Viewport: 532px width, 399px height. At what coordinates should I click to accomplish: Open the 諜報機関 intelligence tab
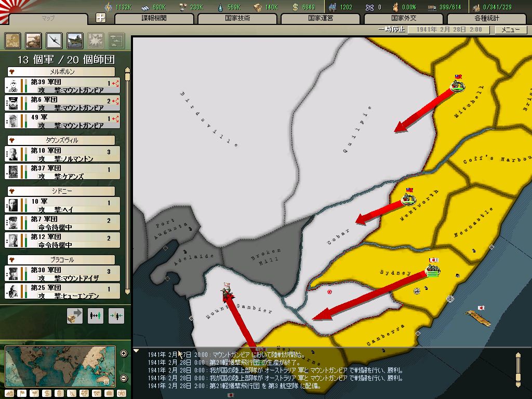click(x=154, y=19)
